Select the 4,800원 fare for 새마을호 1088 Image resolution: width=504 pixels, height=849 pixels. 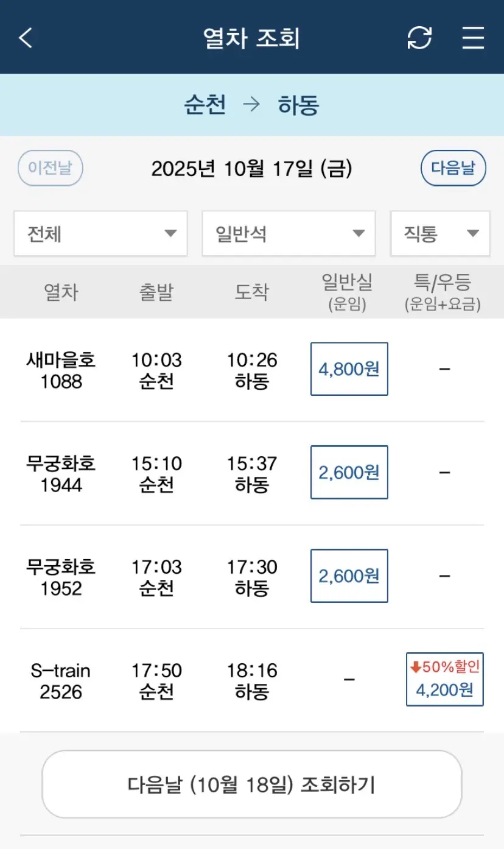click(x=349, y=369)
